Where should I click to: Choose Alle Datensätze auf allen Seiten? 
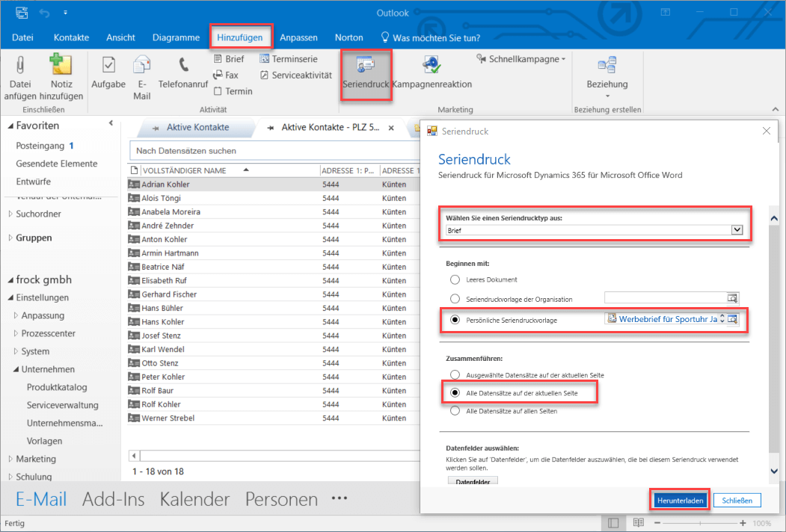tap(455, 411)
